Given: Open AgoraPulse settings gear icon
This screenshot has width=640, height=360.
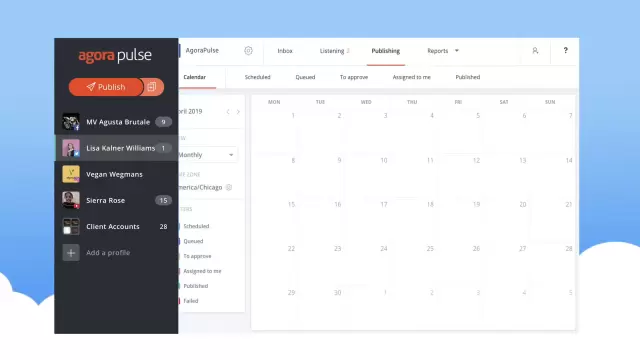Looking at the screenshot, I should pos(248,51).
